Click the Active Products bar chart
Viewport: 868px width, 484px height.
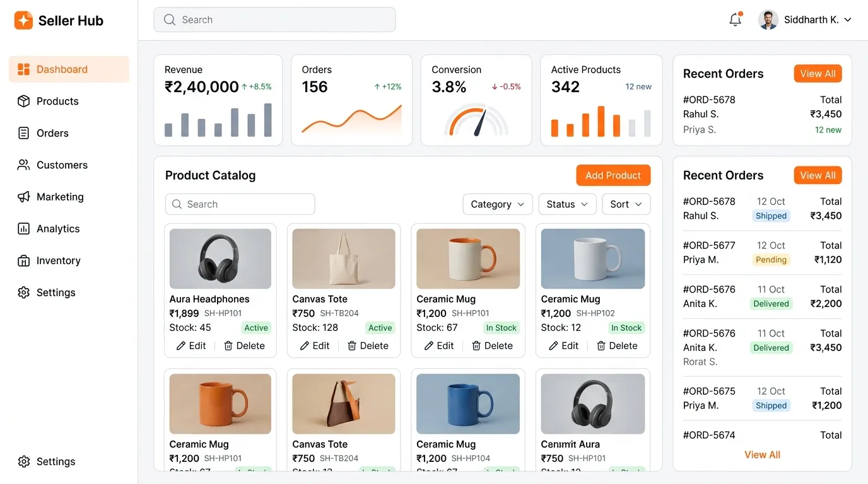click(601, 121)
